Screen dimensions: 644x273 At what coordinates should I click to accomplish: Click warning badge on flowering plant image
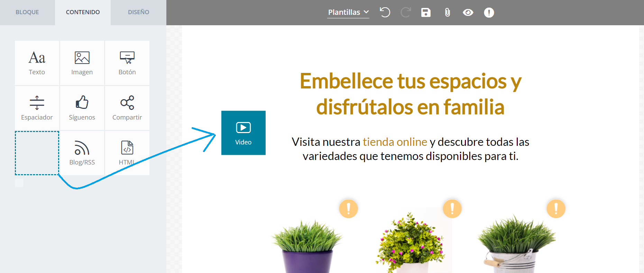452,208
